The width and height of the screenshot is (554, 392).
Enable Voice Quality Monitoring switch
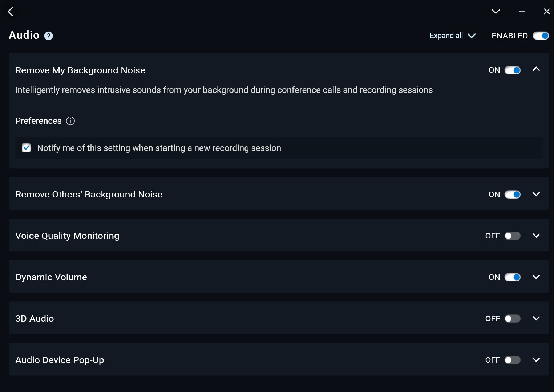(x=512, y=236)
